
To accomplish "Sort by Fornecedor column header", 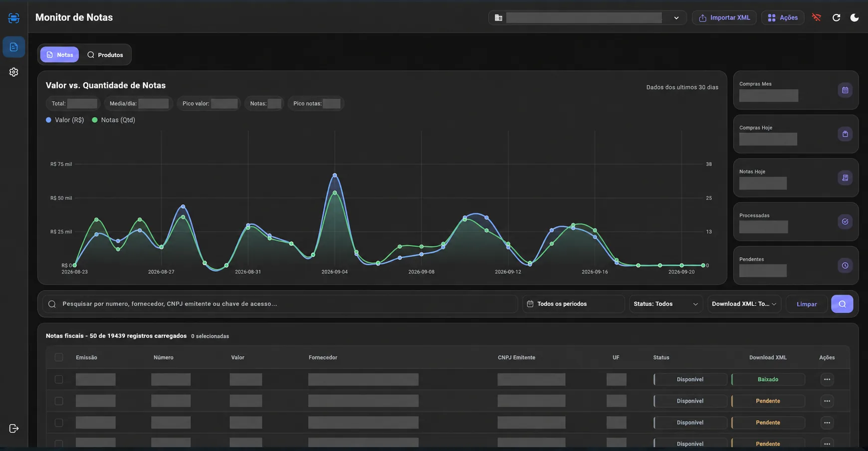I will tap(323, 357).
